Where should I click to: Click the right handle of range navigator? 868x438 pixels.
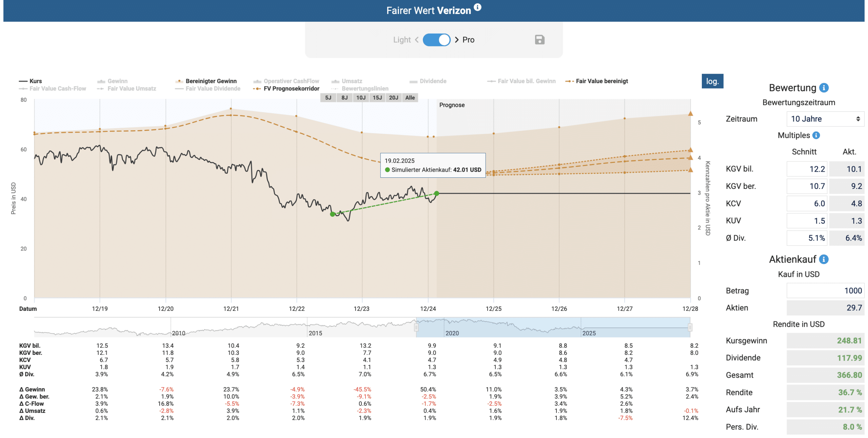click(690, 327)
